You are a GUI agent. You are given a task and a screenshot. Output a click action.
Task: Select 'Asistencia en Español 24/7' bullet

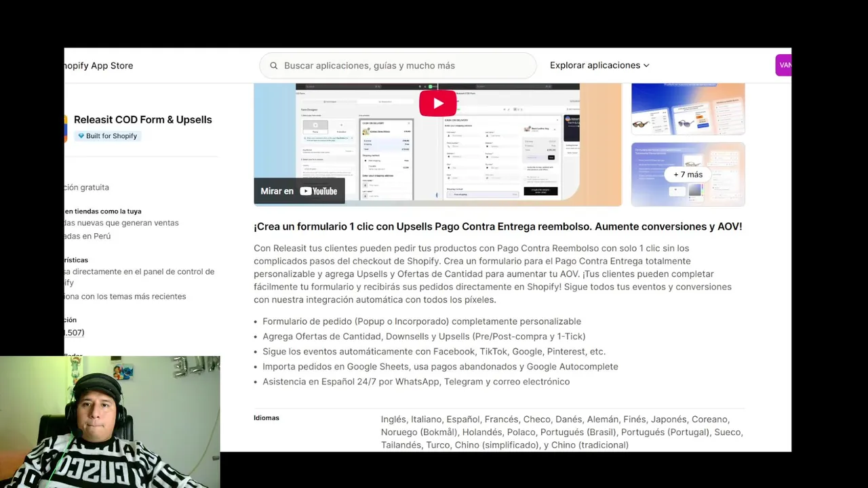(416, 382)
